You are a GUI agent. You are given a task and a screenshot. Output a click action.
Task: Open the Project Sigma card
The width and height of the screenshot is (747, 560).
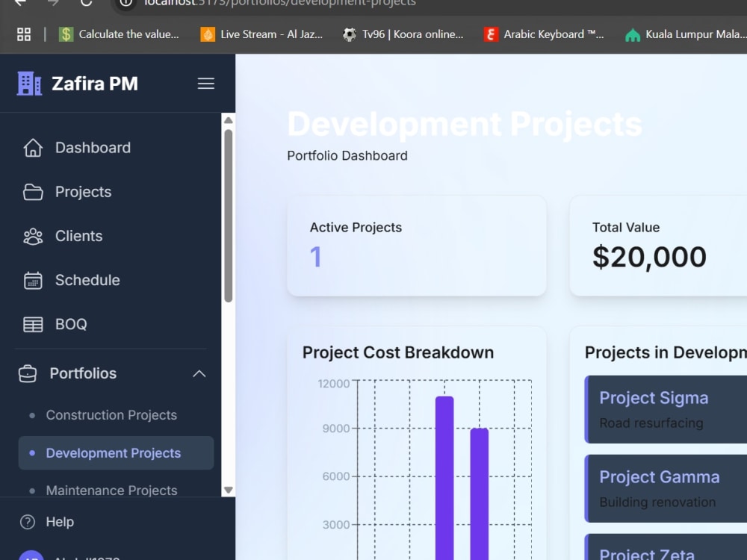tap(666, 409)
